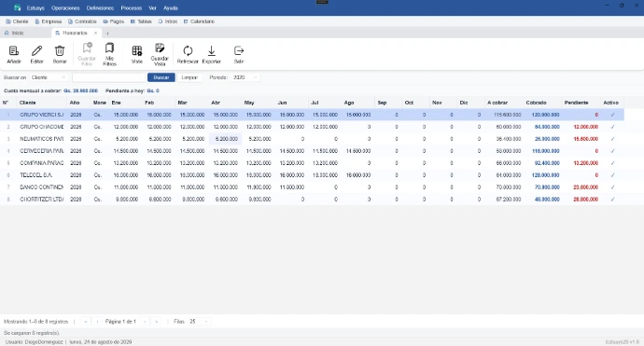This screenshot has width=644, height=346.
Task: Toggle Activo check for TELECEL S.A. row
Action: click(612, 174)
